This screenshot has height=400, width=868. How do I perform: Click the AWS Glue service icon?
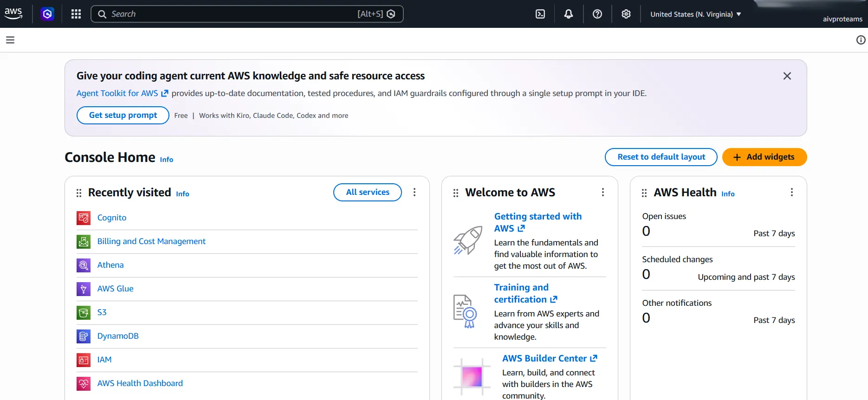pyautogui.click(x=84, y=289)
